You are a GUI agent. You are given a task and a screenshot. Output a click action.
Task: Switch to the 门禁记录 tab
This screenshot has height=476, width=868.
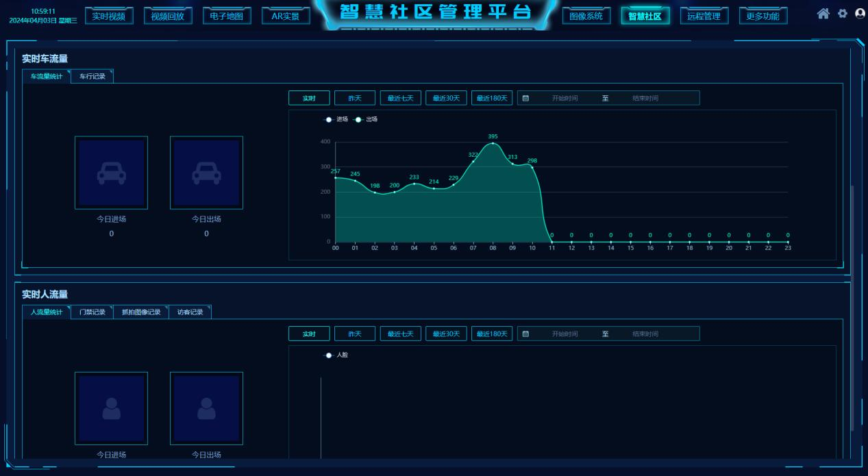tap(92, 312)
